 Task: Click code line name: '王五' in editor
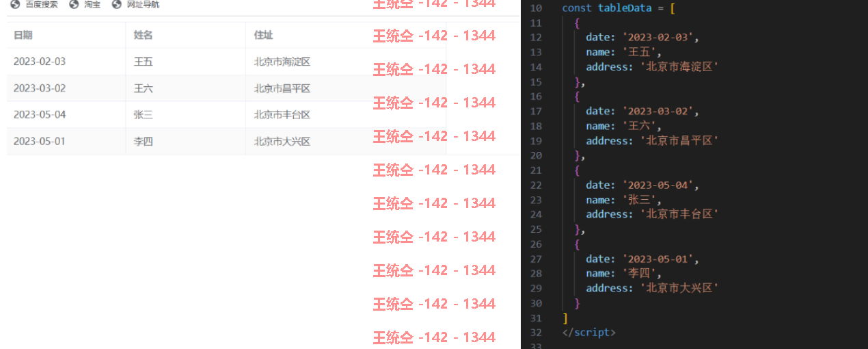(624, 52)
